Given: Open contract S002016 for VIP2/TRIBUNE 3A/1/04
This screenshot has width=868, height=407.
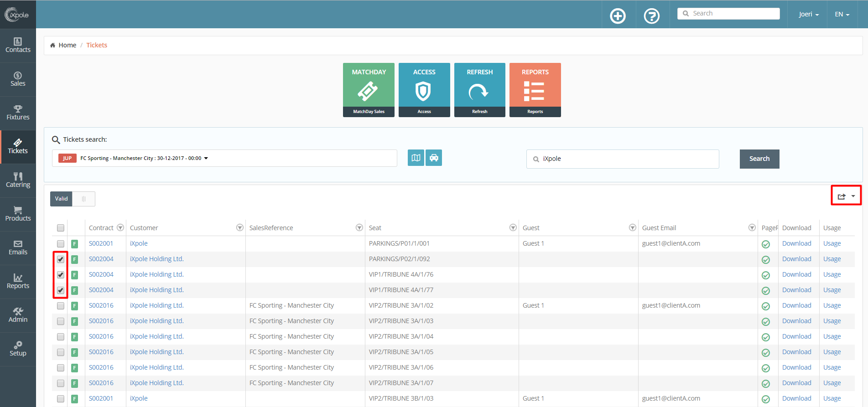Looking at the screenshot, I should tap(101, 336).
